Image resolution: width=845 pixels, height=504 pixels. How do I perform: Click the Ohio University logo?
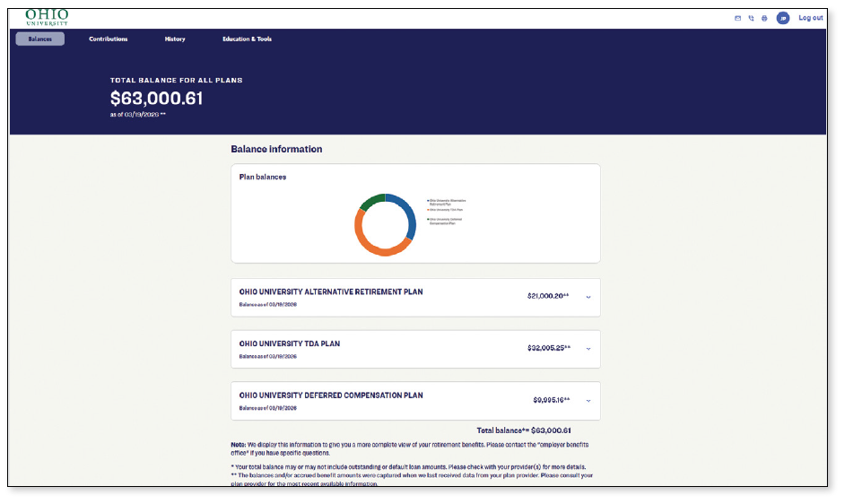tap(47, 17)
